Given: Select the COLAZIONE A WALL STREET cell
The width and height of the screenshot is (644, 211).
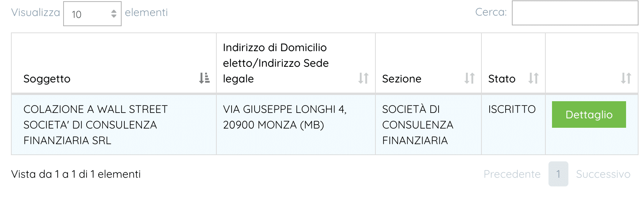Looking at the screenshot, I should [x=96, y=125].
